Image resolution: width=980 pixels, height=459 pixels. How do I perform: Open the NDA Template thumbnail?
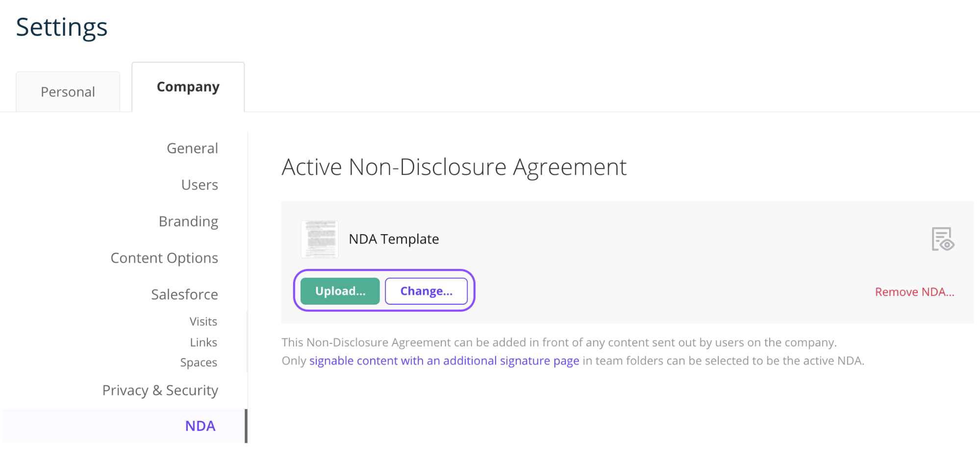(x=320, y=239)
